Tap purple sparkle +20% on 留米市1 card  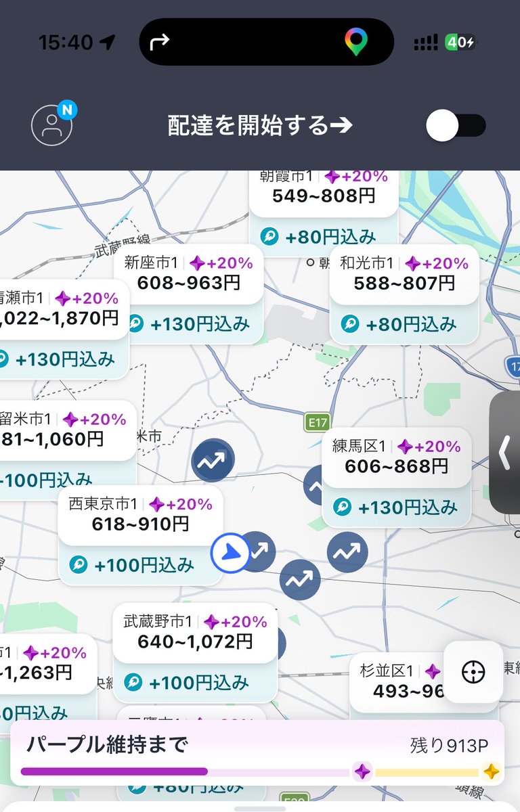point(95,419)
